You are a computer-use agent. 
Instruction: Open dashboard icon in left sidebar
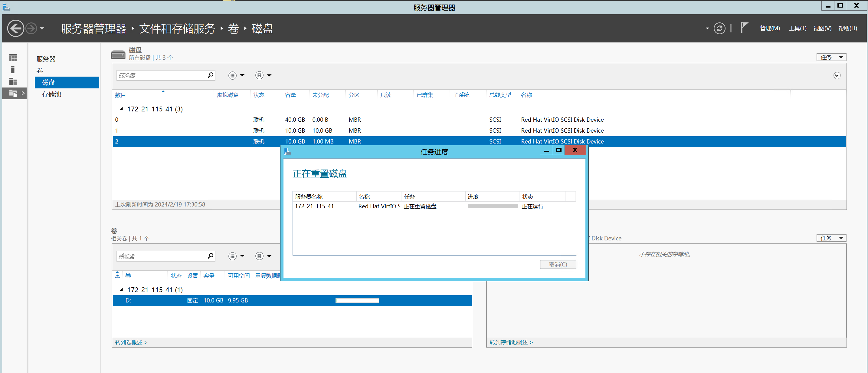(x=13, y=58)
